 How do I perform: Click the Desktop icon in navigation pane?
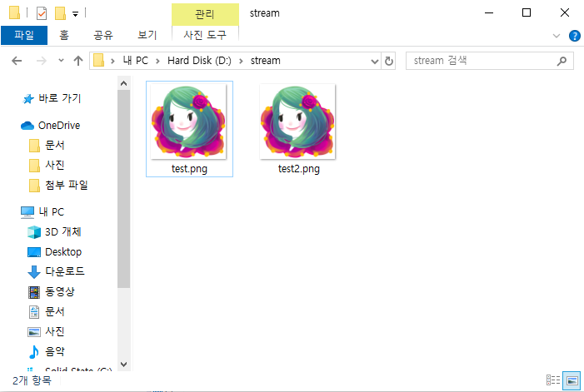(x=34, y=252)
